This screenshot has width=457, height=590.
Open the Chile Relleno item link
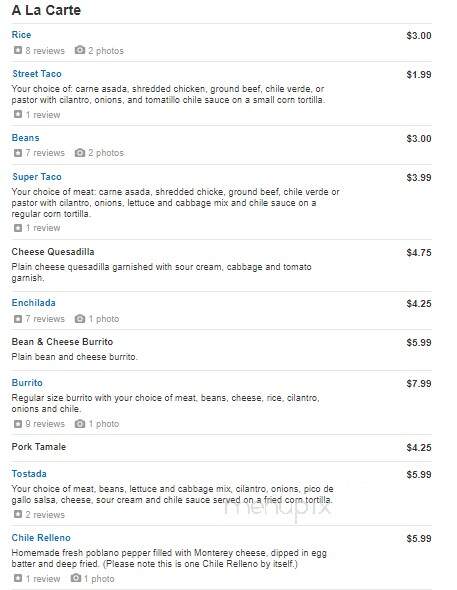coord(41,538)
